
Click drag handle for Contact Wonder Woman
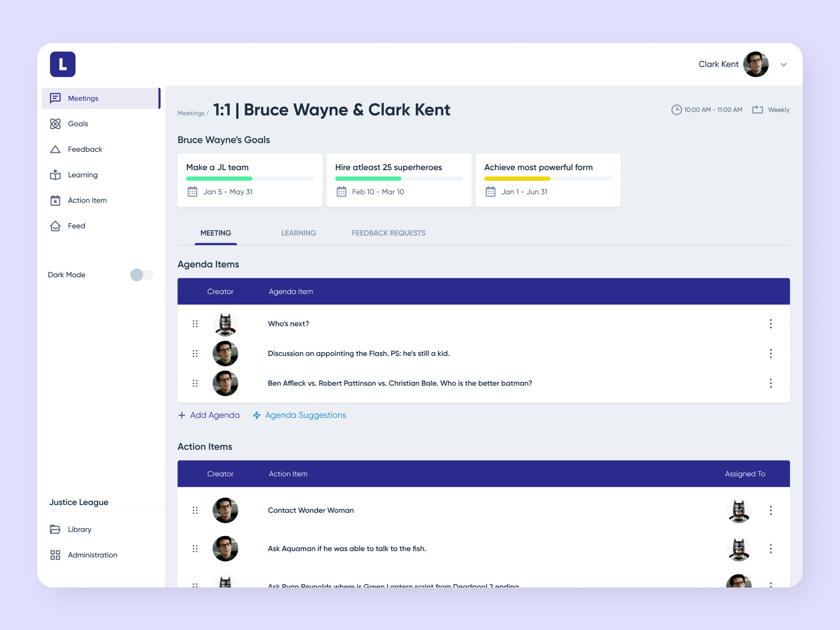tap(195, 510)
